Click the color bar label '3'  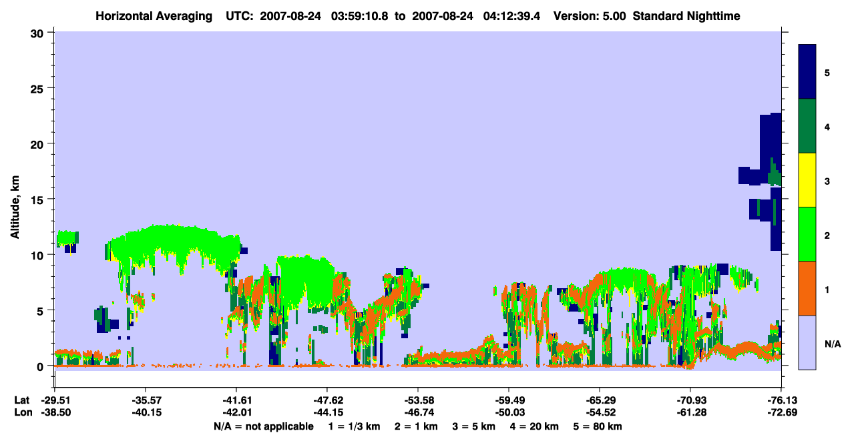pyautogui.click(x=827, y=181)
